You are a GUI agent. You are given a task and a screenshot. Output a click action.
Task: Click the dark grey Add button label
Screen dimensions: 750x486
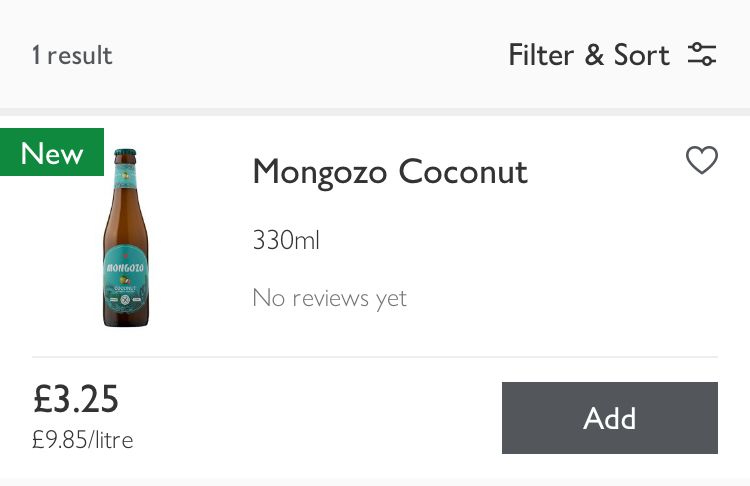point(609,418)
